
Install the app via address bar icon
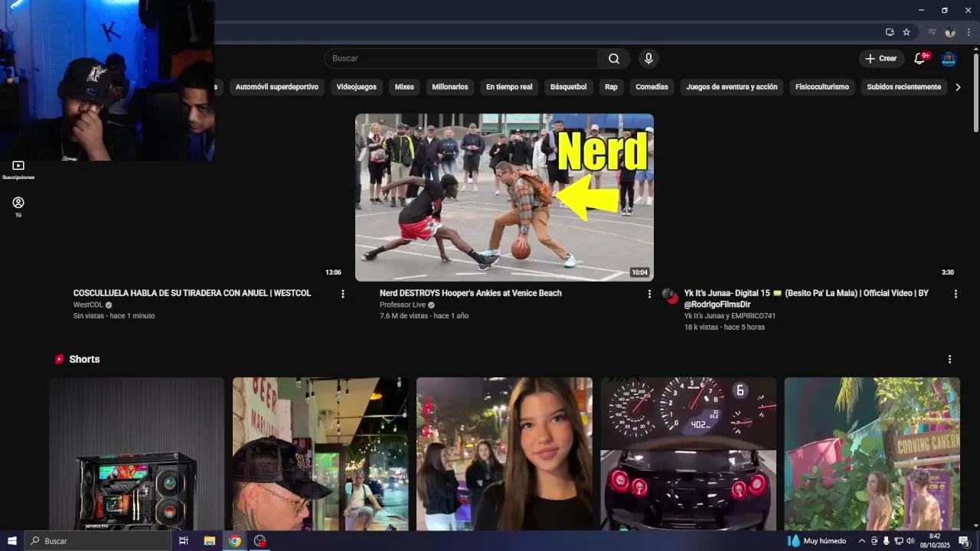890,32
